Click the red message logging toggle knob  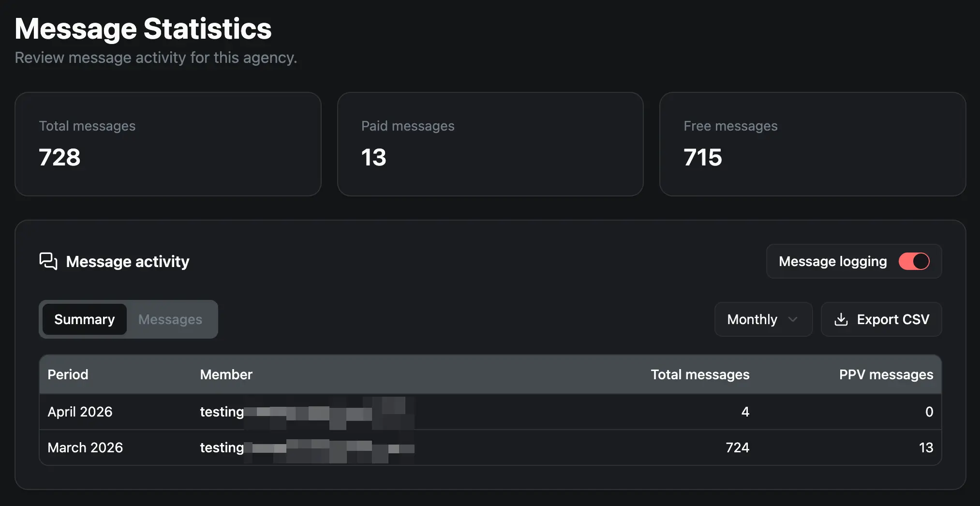[x=918, y=261]
